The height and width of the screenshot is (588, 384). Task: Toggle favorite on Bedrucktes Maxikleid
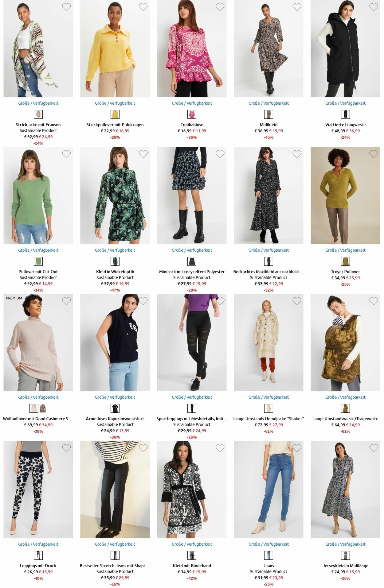coord(297,154)
